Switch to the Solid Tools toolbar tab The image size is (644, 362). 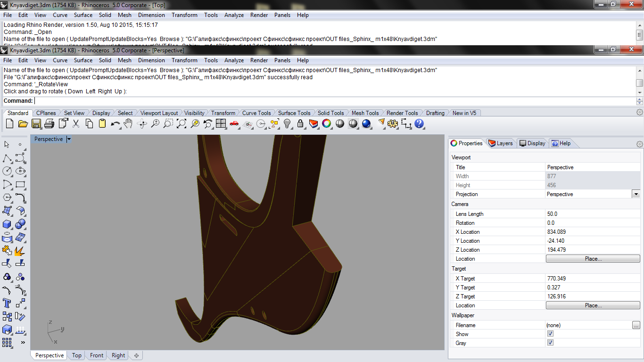(330, 113)
